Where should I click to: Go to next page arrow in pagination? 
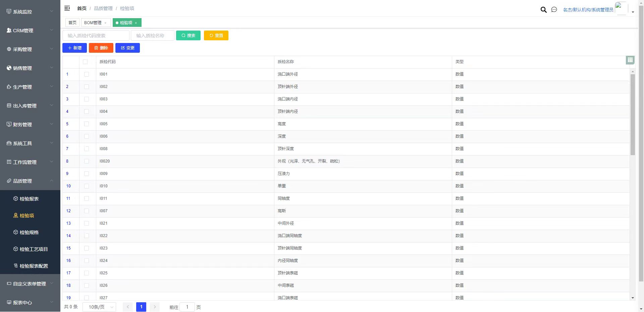click(155, 307)
